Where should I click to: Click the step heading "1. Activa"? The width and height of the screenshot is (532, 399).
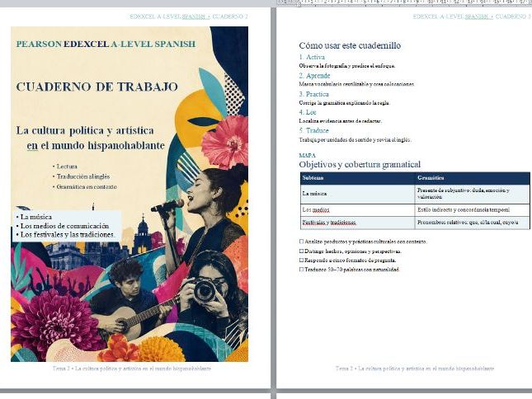(312, 57)
